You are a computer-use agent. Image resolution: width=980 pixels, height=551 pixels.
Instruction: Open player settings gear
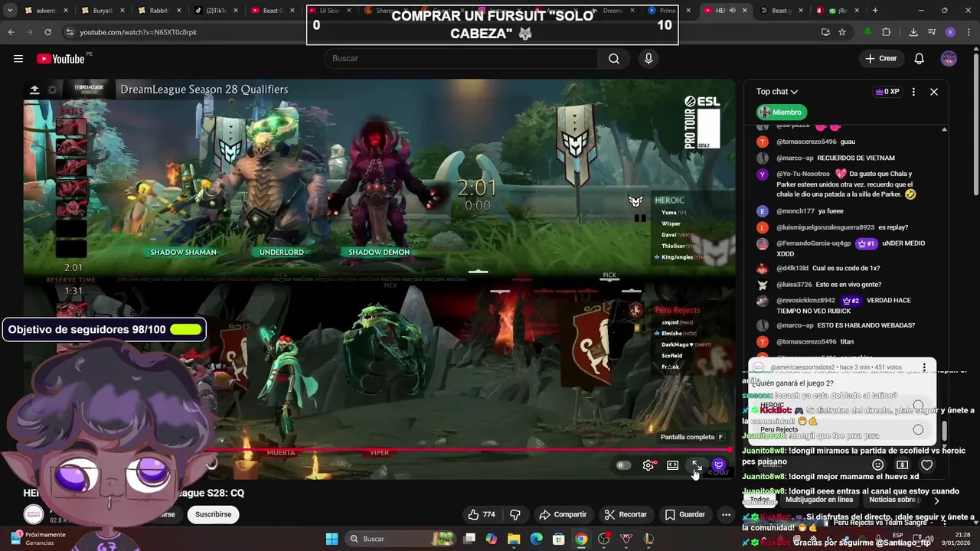(648, 465)
